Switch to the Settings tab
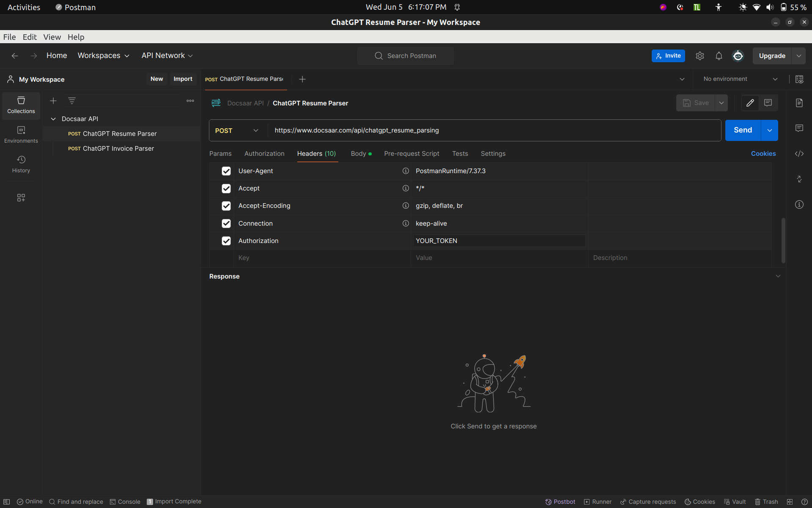The width and height of the screenshot is (812, 508). [493, 154]
